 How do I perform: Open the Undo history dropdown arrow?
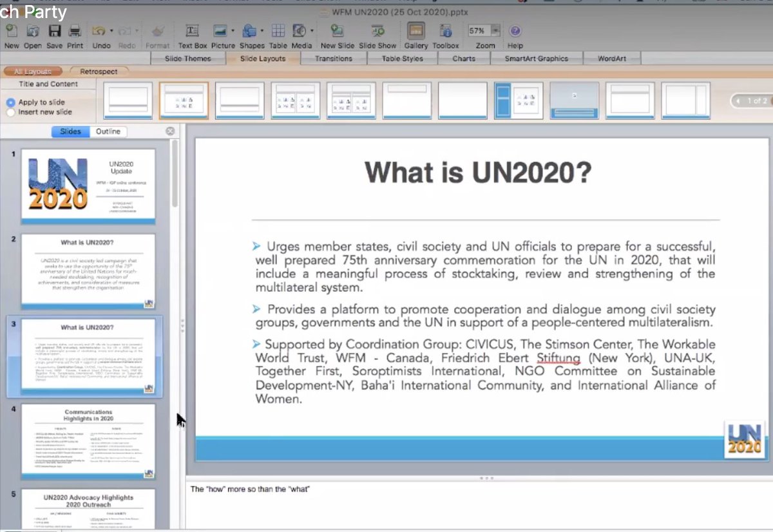pyautogui.click(x=111, y=31)
